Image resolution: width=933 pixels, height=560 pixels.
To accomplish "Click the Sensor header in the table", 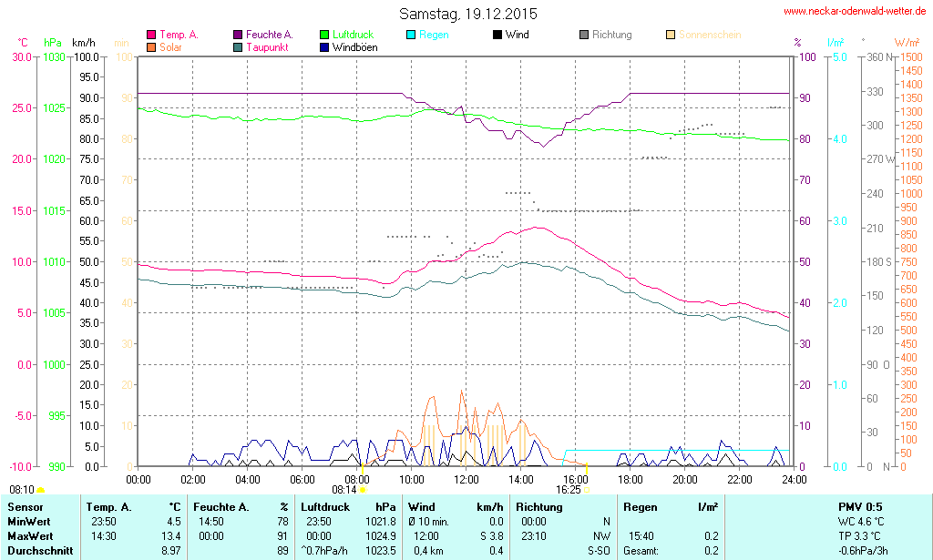I will [x=25, y=506].
